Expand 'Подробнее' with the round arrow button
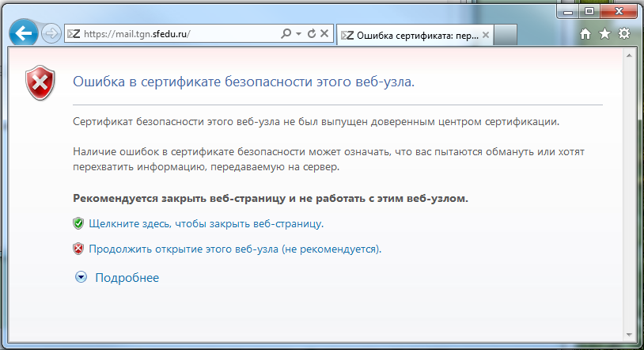 click(81, 277)
